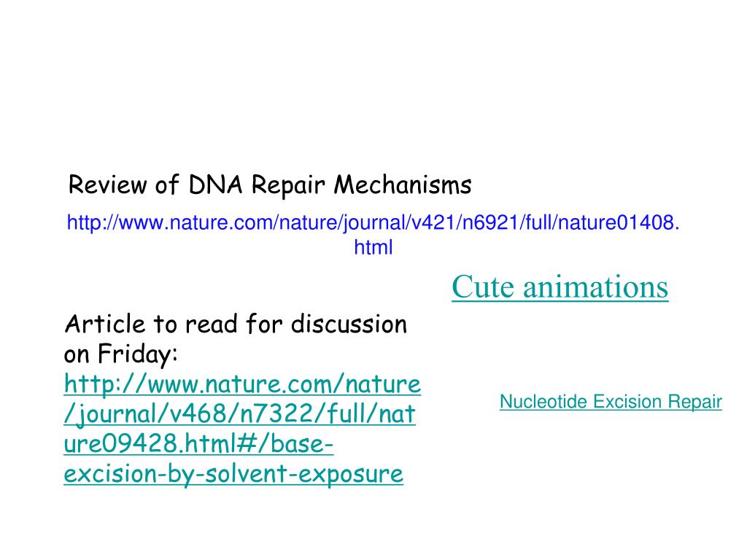The image size is (747, 560).
Task: Click the "Article to read for discussion" text
Action: (236, 324)
